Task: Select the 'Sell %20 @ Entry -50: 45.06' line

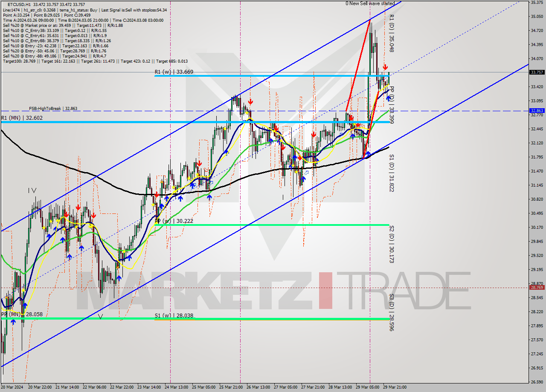Action: tap(54, 51)
